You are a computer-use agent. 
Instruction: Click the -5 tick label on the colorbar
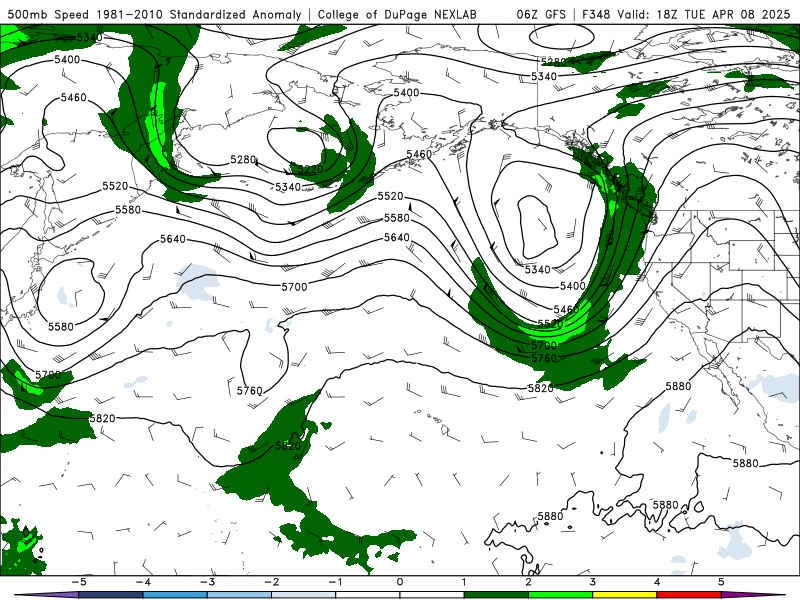click(79, 582)
